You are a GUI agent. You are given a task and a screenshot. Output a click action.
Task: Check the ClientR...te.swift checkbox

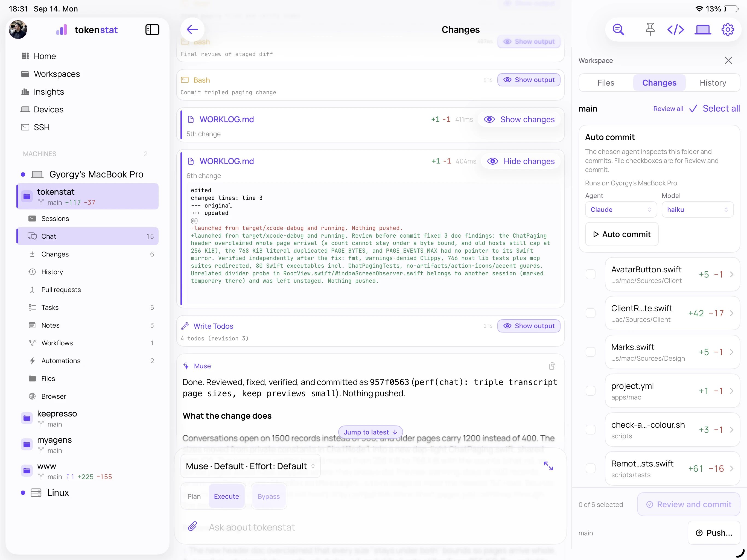pyautogui.click(x=590, y=313)
